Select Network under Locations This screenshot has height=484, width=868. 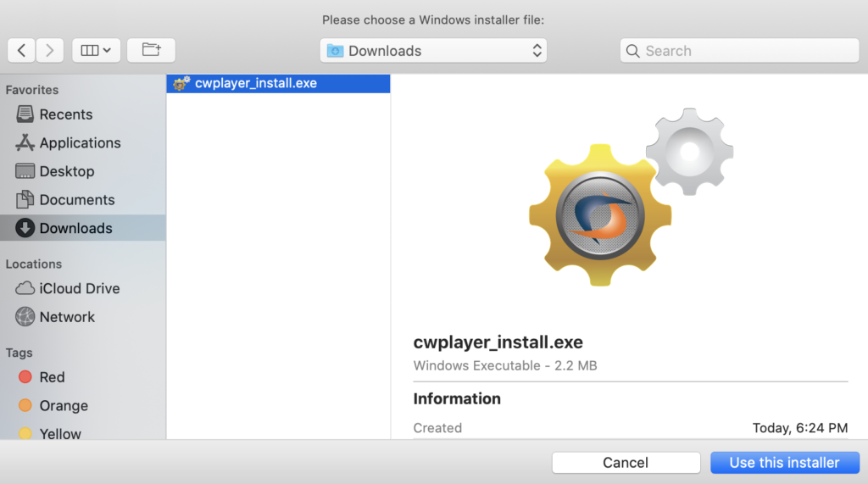[x=67, y=317]
